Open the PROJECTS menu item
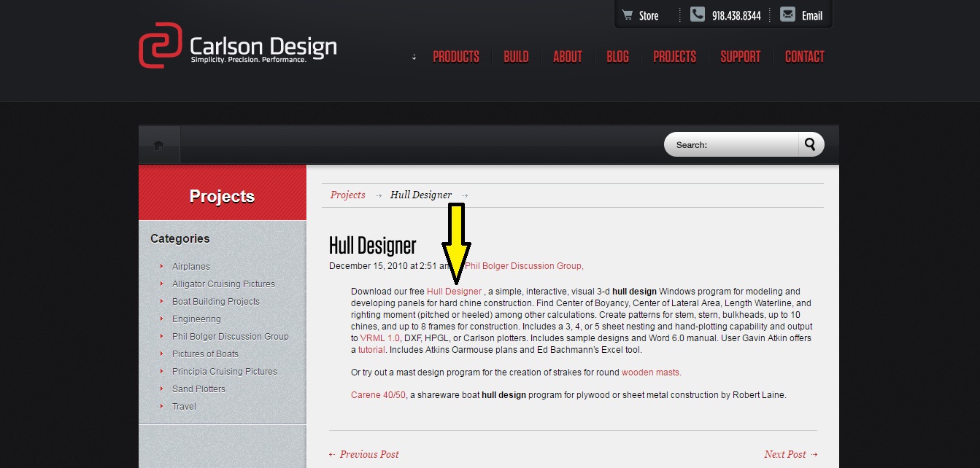 (x=674, y=57)
